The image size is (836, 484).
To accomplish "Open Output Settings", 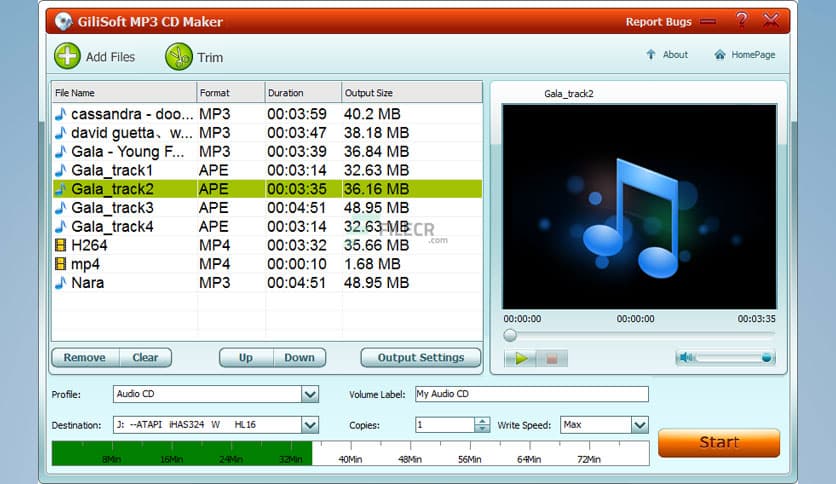I will 421,358.
